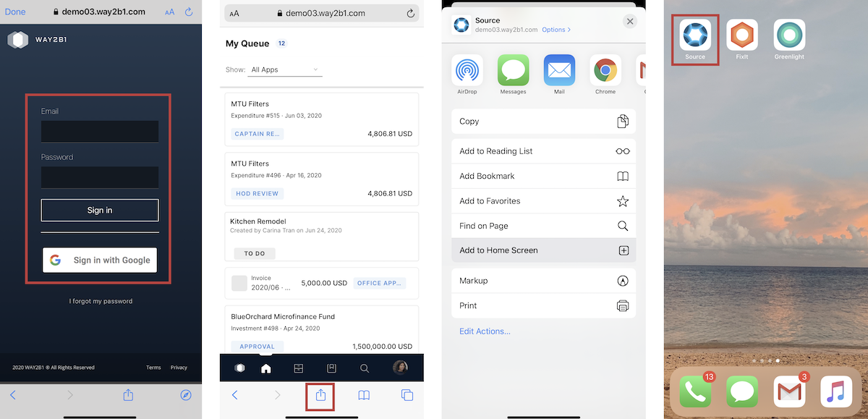This screenshot has width=868, height=419.
Task: Click the Password input field
Action: click(100, 177)
